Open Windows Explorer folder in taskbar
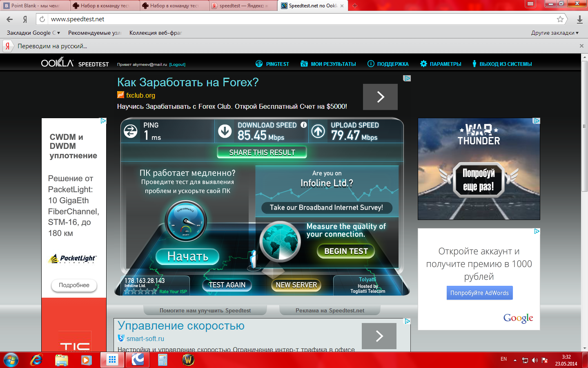588x368 pixels. point(62,360)
